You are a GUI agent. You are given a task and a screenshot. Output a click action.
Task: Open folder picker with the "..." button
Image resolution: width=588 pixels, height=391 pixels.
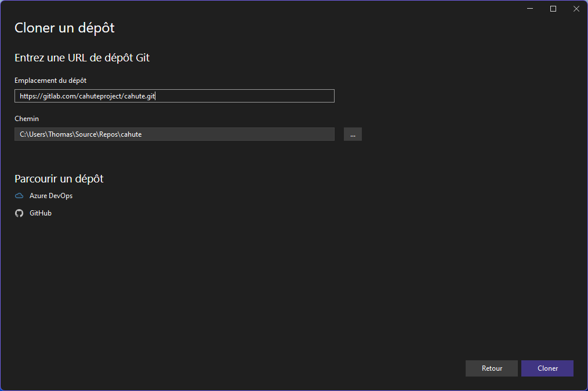pyautogui.click(x=353, y=134)
